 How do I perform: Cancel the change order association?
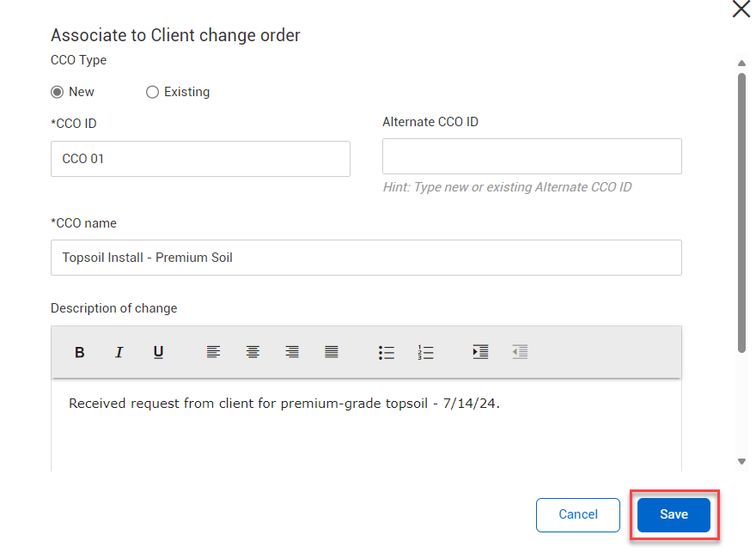tap(577, 514)
